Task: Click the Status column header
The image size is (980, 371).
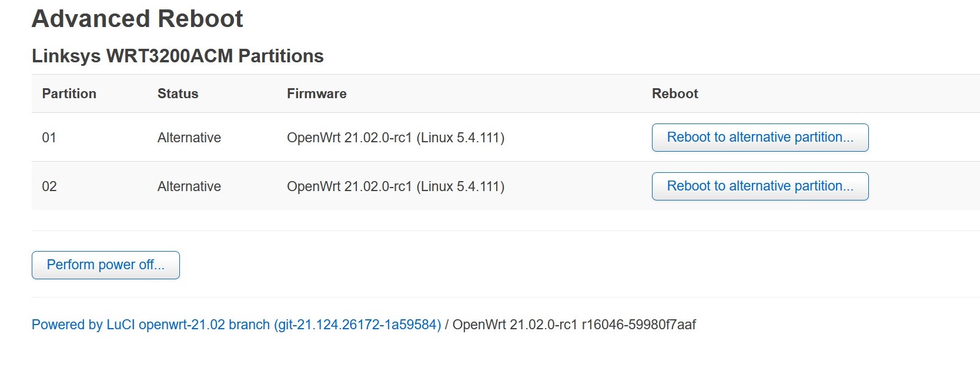Action: point(178,93)
